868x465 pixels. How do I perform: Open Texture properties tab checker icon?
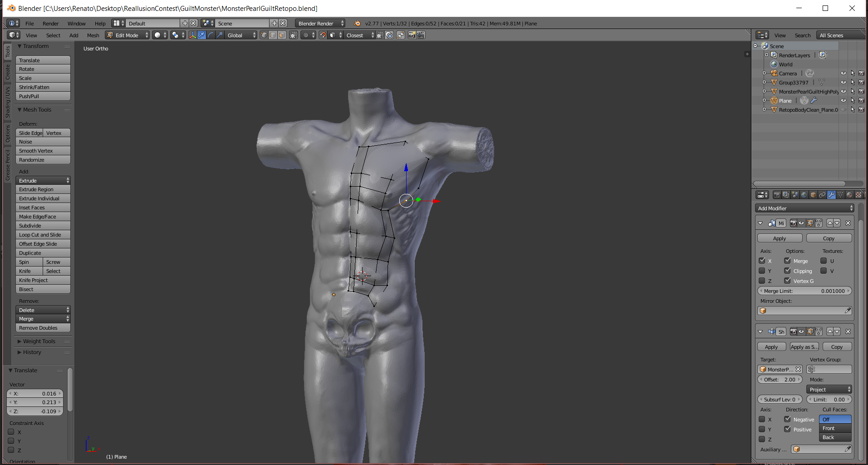click(858, 195)
